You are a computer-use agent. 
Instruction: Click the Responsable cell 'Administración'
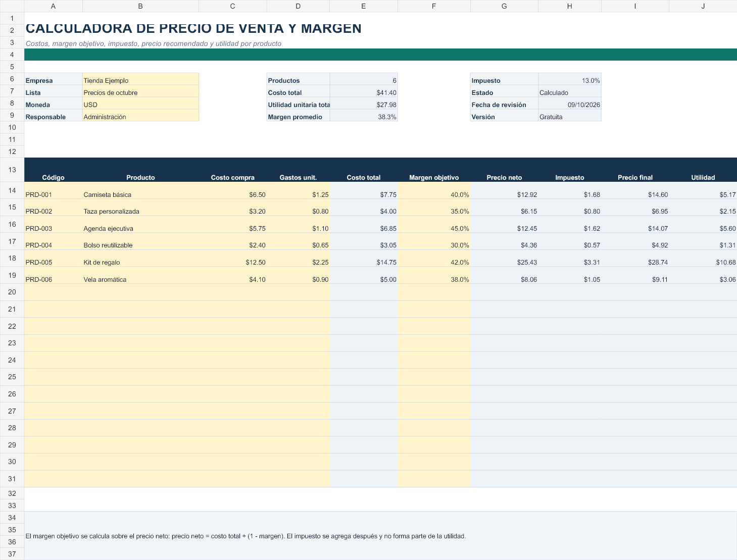(140, 116)
